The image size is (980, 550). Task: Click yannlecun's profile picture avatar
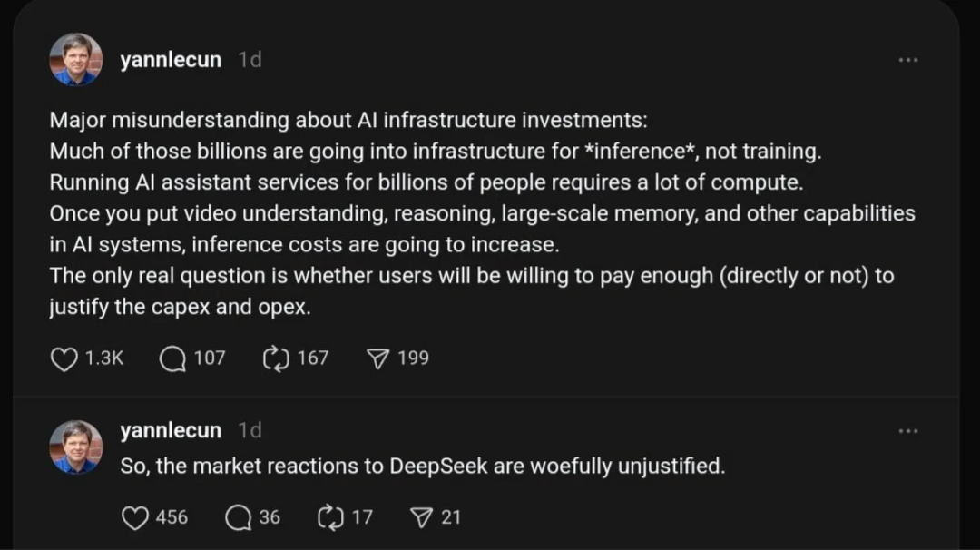[76, 60]
